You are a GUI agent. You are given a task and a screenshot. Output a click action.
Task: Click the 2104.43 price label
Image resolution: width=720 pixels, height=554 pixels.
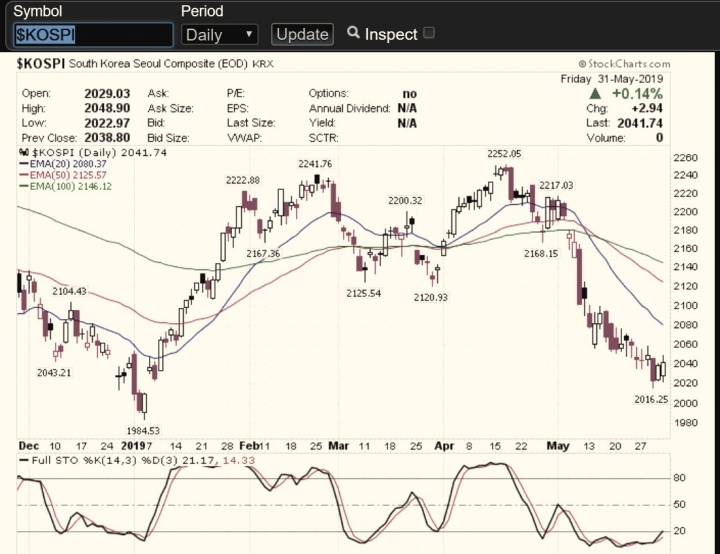(69, 291)
